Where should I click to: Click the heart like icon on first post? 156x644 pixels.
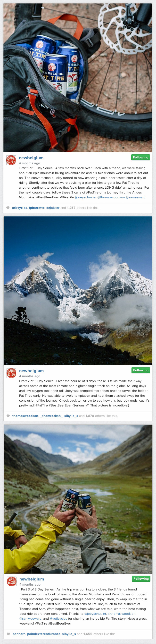coord(8,208)
